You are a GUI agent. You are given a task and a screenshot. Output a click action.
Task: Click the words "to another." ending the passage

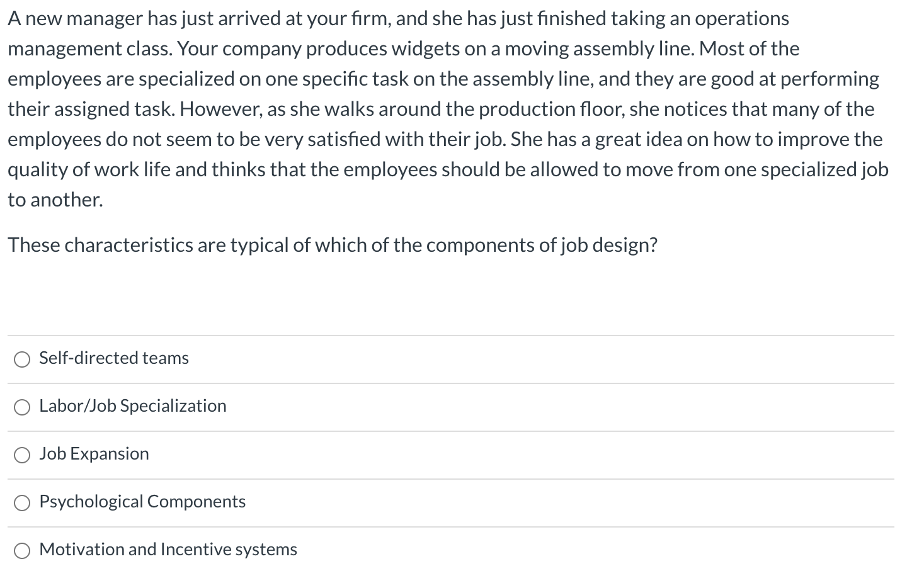pyautogui.click(x=55, y=200)
